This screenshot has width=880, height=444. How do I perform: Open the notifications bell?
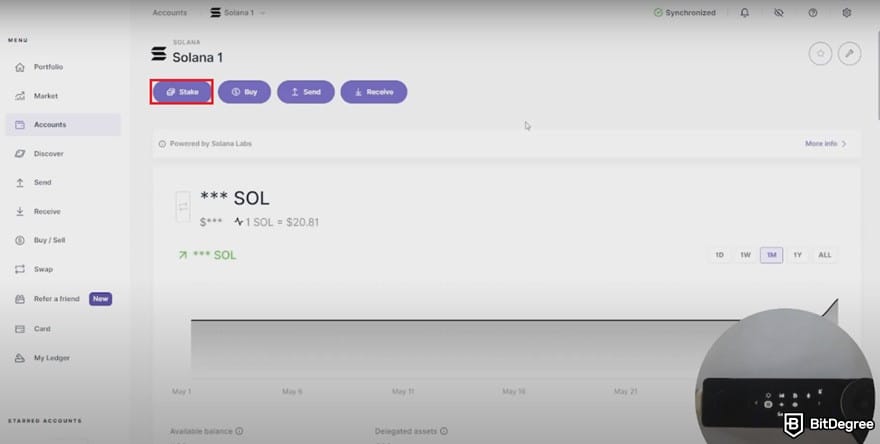(745, 12)
